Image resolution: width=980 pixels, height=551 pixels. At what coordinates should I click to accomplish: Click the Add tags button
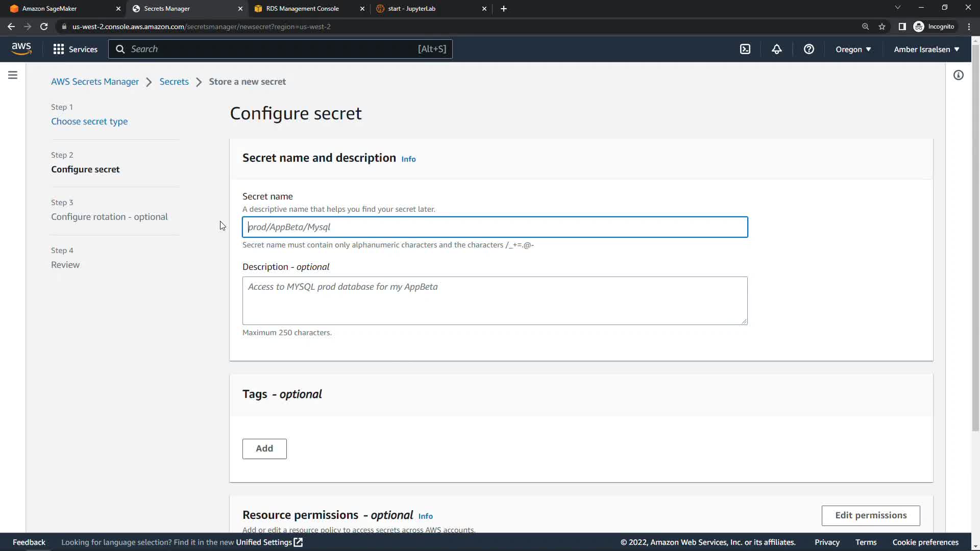(x=264, y=448)
